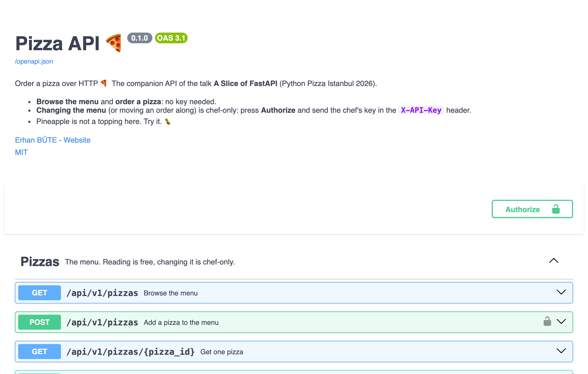Viewport: 588px width, 374px height.
Task: Expand the Get one pizza endpoint chevron
Action: [561, 351]
